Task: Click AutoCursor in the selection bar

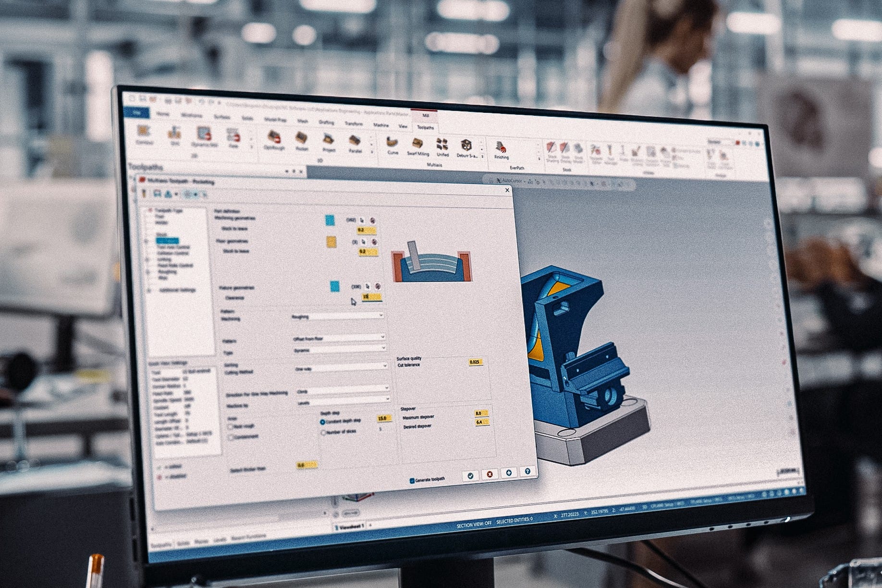Action: coord(511,181)
